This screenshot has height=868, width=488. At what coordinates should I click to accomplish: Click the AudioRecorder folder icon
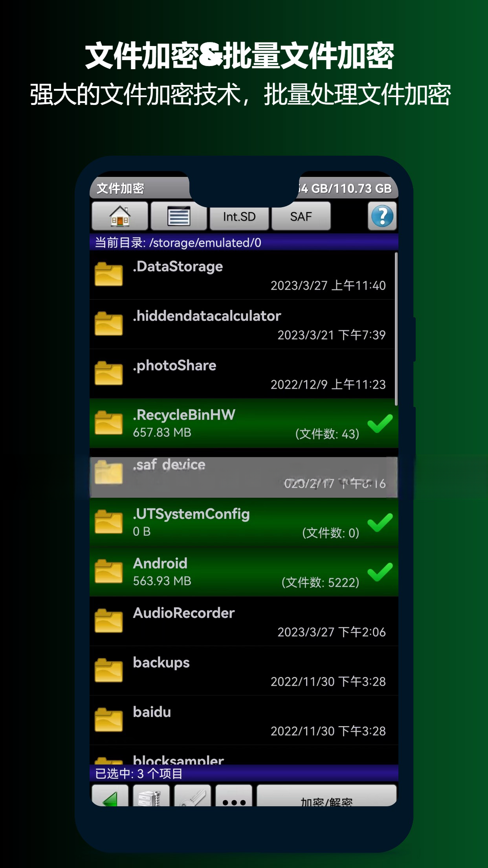pyautogui.click(x=108, y=621)
